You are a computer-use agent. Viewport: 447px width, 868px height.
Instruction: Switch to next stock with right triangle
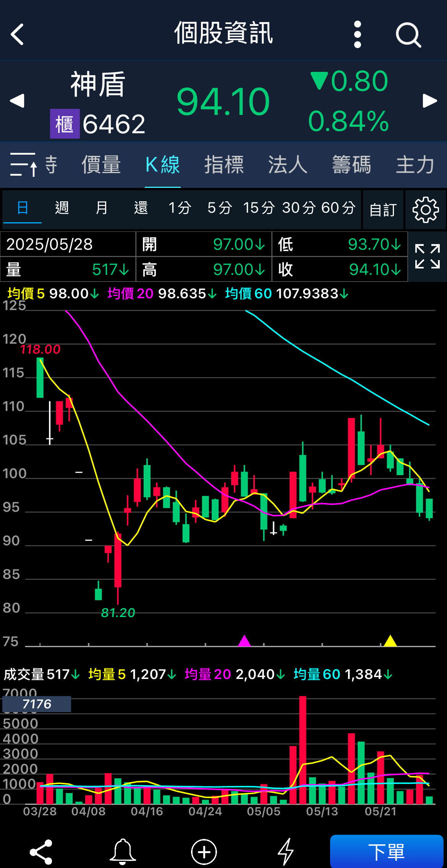(x=430, y=101)
